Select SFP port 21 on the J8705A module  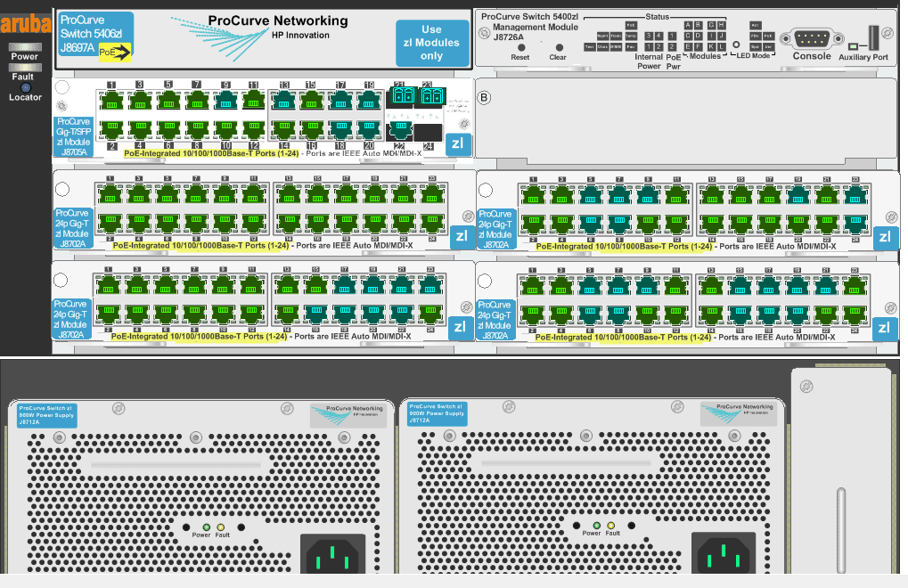click(x=403, y=95)
